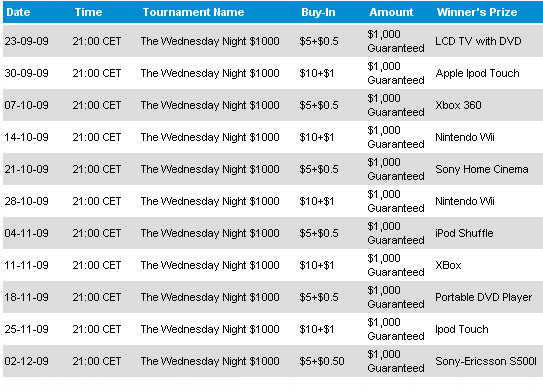The image size is (543, 390).
Task: Click the Xbox 360 prize entry
Action: coord(458,105)
